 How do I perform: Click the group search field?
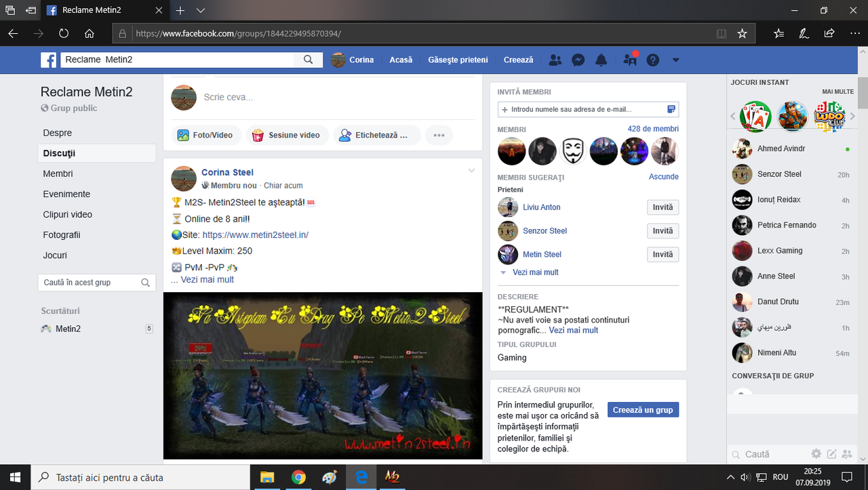(x=97, y=283)
